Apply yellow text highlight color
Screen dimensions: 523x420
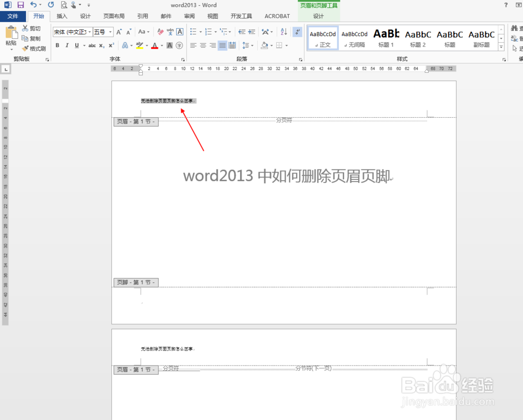[140, 46]
